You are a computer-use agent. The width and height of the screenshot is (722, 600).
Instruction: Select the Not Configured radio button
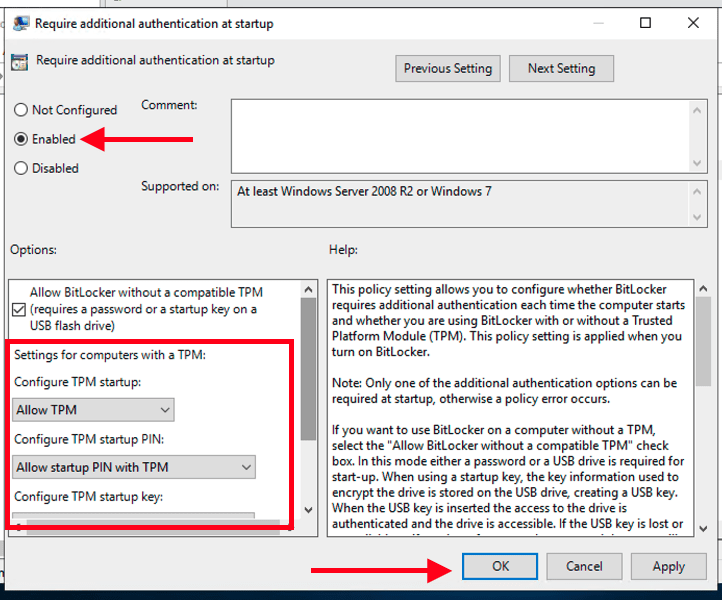[x=21, y=110]
